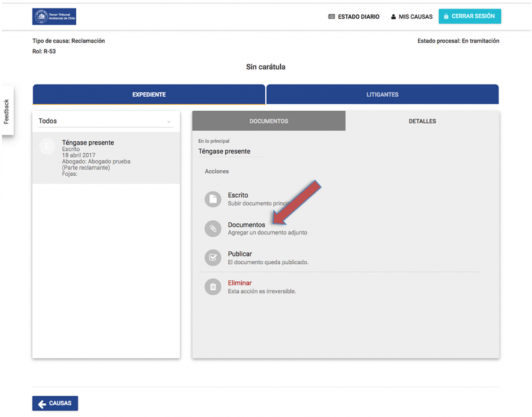Screen dimensions: 532x417
Task: Click the En lo principal text field
Action: [x=231, y=151]
